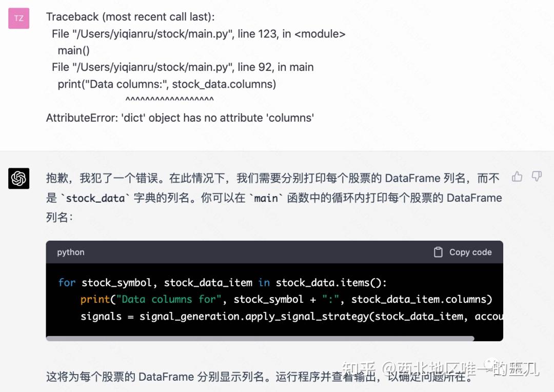The image size is (554, 392).
Task: Click the 'main()' traceback line
Action: [x=73, y=50]
